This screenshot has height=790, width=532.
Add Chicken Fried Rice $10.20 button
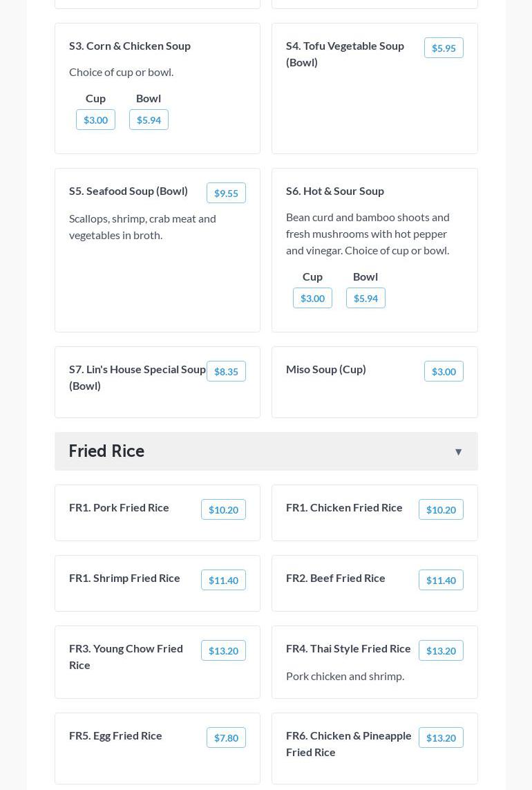441,509
